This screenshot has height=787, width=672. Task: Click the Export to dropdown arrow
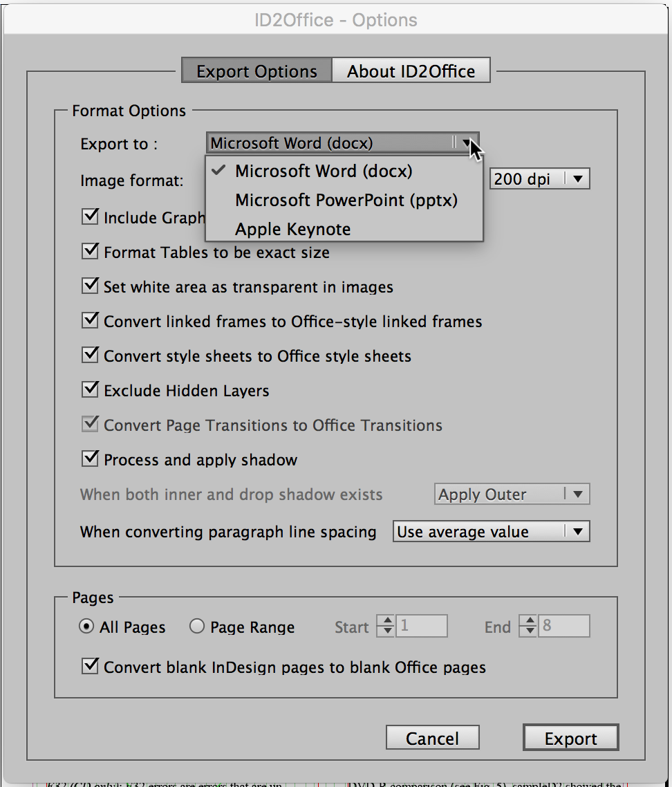point(467,143)
